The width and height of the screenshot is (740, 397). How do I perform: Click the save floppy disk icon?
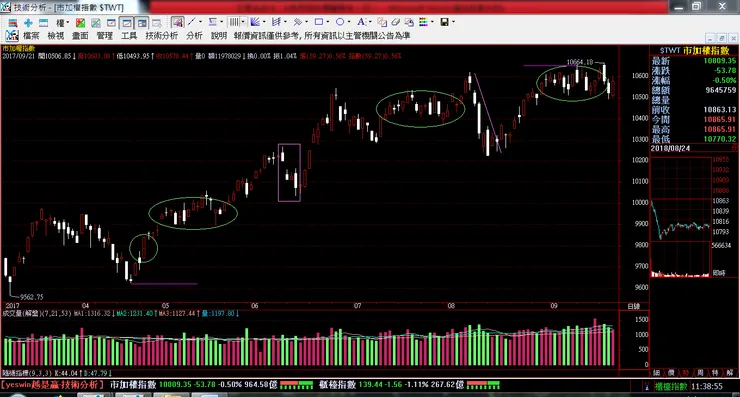445,22
